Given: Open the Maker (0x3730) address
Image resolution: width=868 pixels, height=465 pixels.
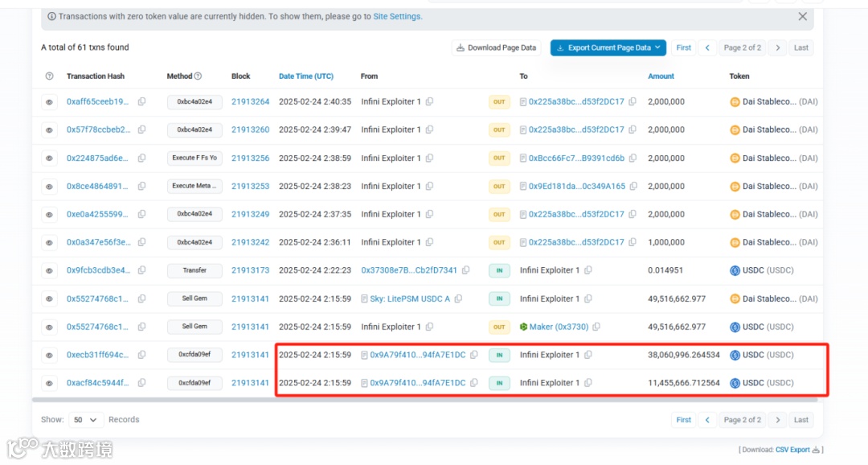Looking at the screenshot, I should [559, 327].
